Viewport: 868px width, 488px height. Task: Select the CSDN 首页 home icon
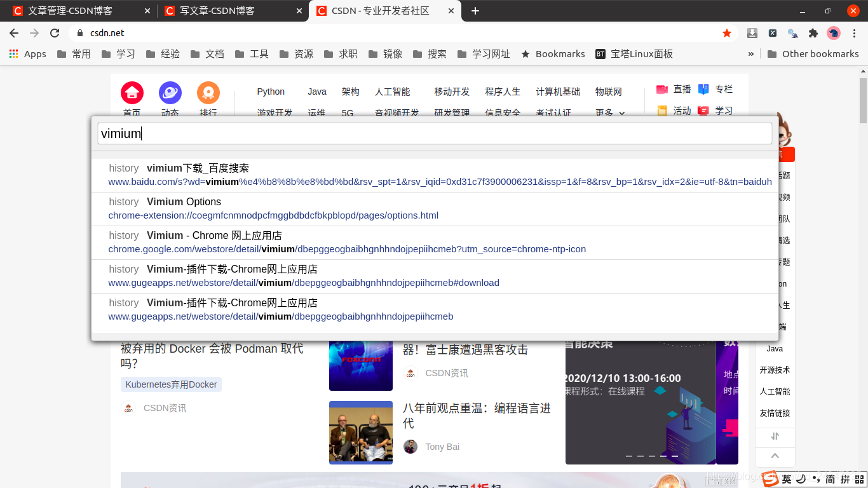tap(132, 91)
